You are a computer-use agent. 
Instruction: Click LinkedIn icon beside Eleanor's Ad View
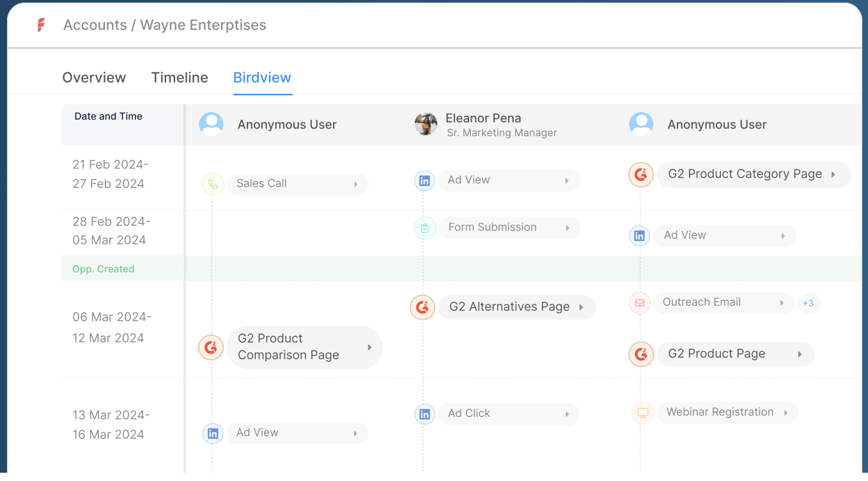click(x=424, y=181)
